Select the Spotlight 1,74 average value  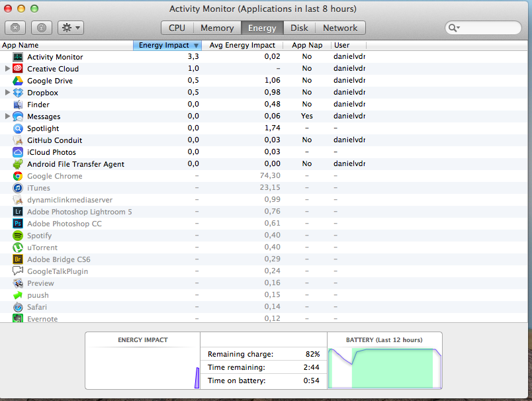click(x=272, y=128)
